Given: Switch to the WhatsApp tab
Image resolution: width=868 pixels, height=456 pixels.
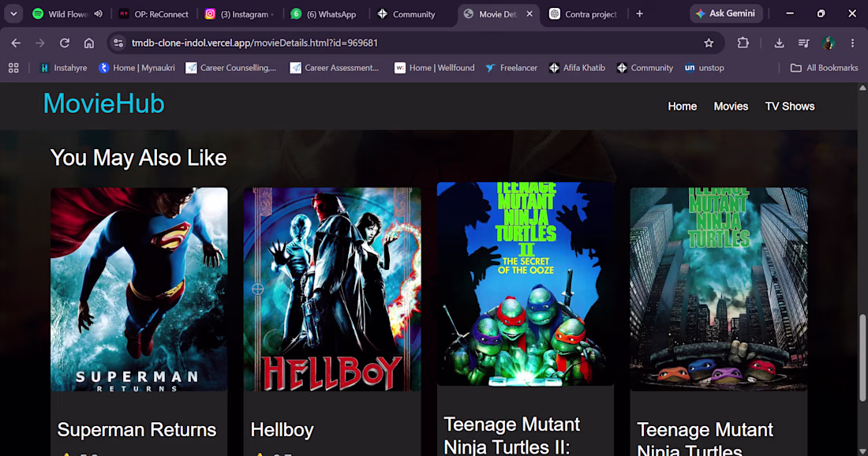Looking at the screenshot, I should click(x=325, y=14).
